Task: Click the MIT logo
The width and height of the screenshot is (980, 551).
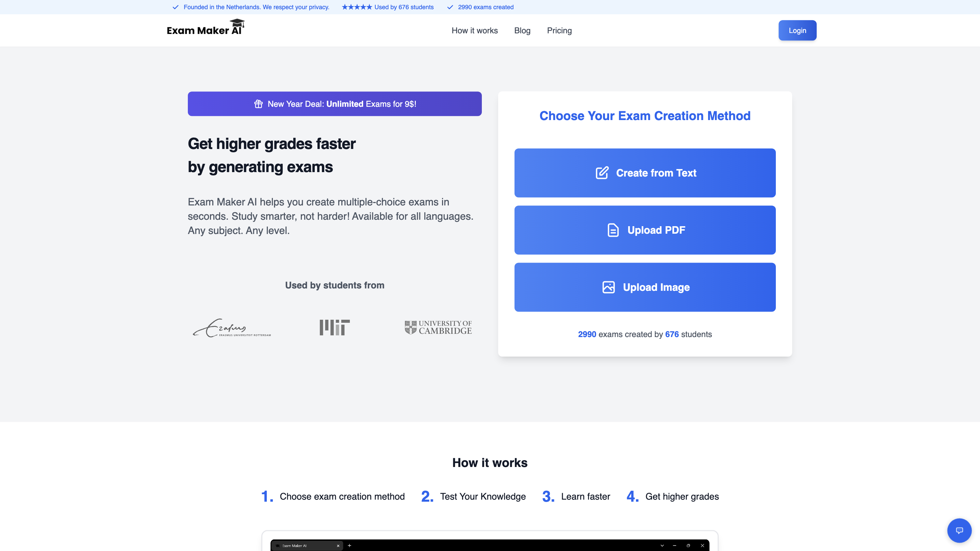Action: pos(334,328)
